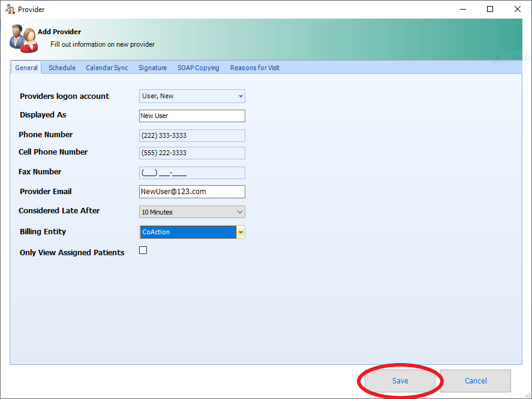Expand the Billing Entity dropdown arrow
The image size is (532, 399).
pyautogui.click(x=241, y=232)
